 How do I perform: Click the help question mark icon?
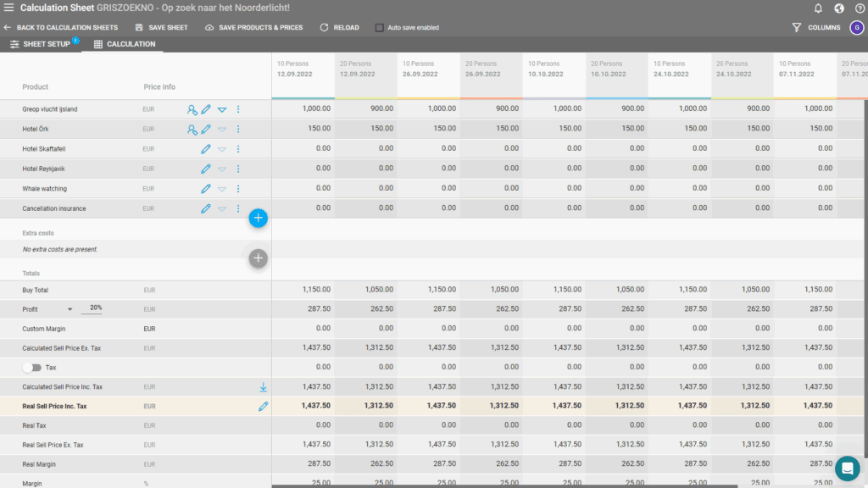[860, 8]
